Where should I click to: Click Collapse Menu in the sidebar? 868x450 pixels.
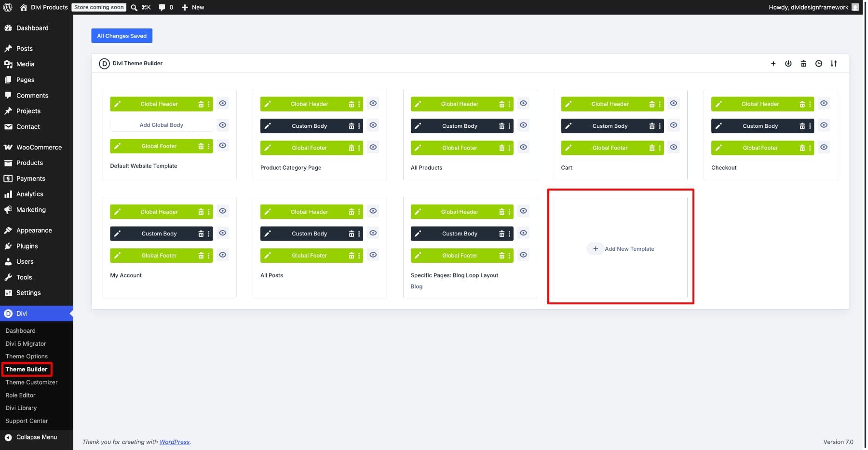[37, 437]
